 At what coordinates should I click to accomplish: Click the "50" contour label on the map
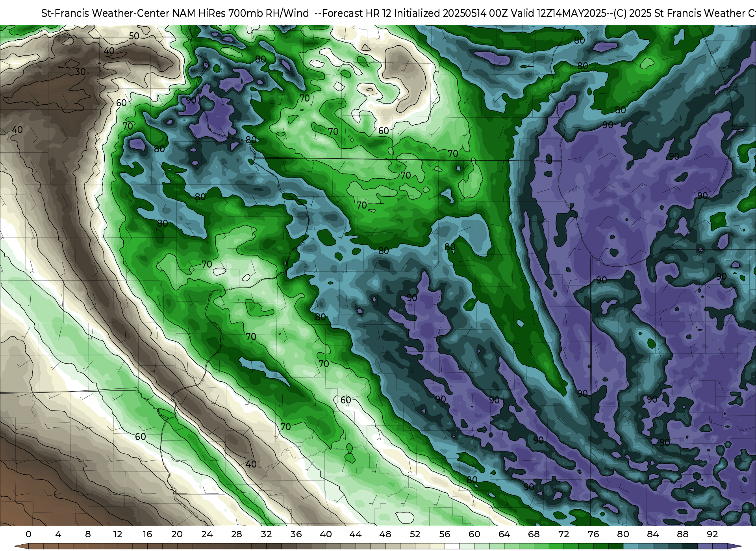pos(134,36)
